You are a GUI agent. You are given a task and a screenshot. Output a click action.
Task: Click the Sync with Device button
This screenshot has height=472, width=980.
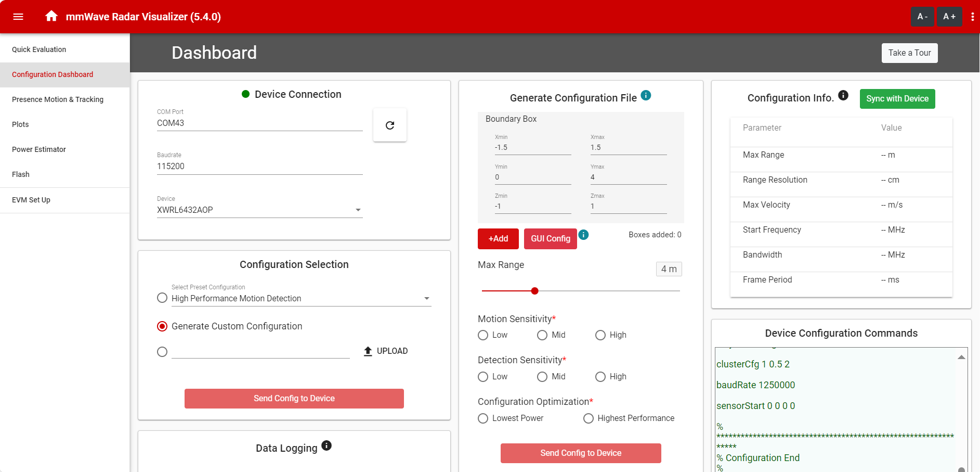click(x=897, y=99)
